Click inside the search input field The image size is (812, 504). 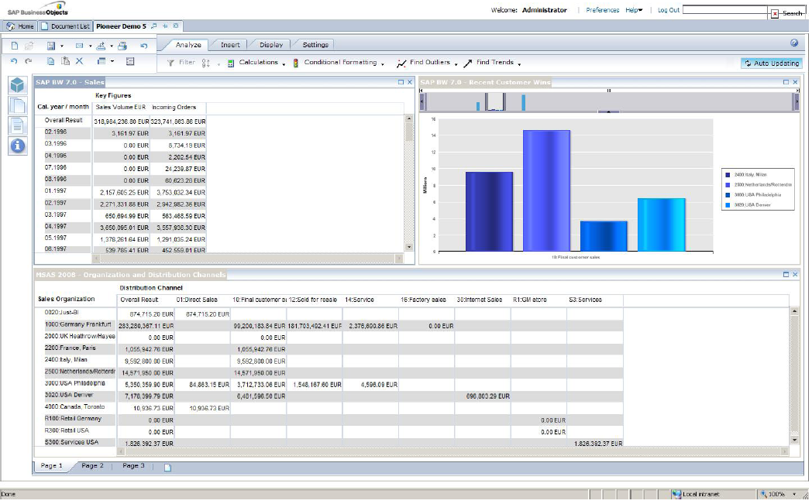click(x=724, y=10)
